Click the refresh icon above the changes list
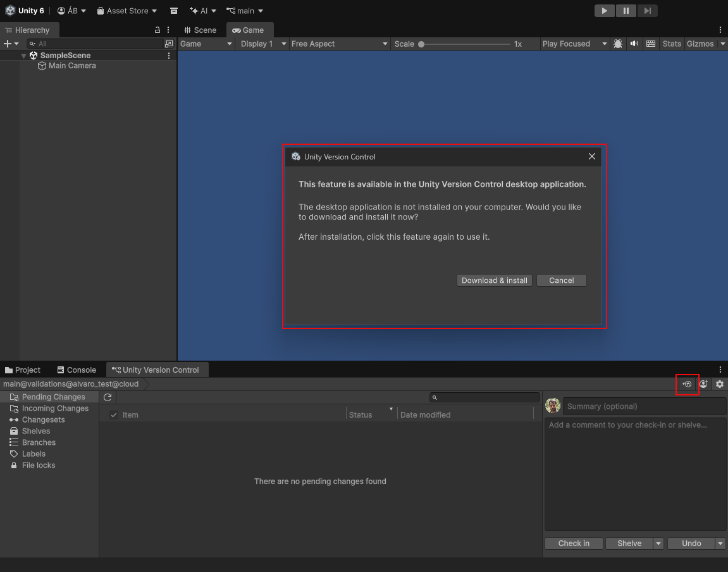The width and height of the screenshot is (728, 572). [x=108, y=397]
